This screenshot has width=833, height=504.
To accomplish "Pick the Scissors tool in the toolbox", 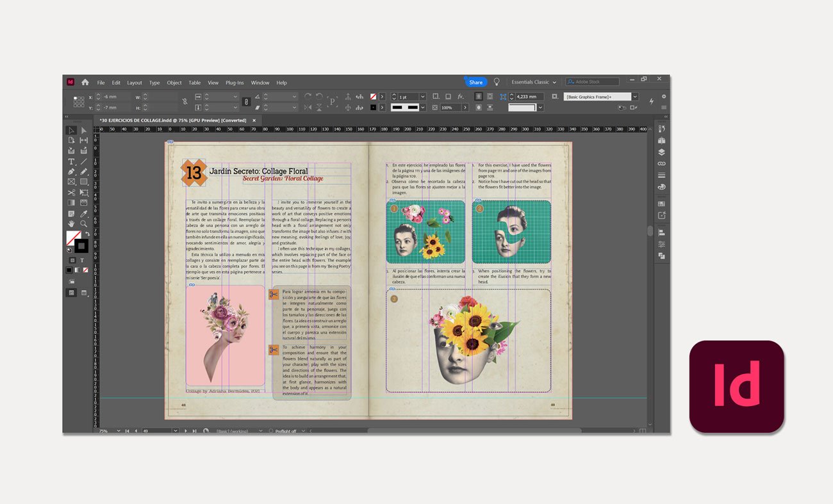I will (72, 192).
